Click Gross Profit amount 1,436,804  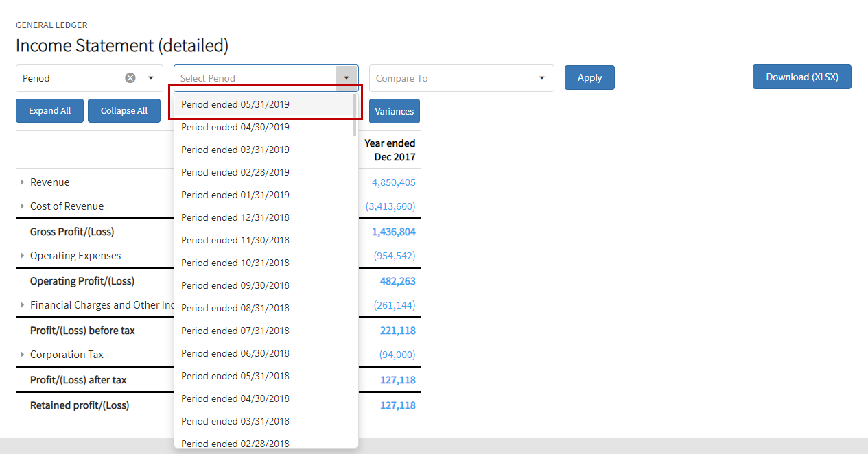pyautogui.click(x=394, y=232)
